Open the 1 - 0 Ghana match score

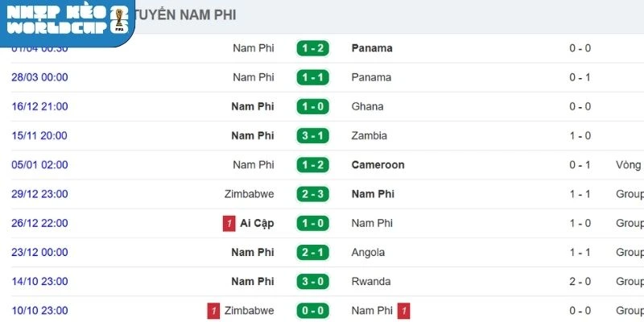click(311, 106)
